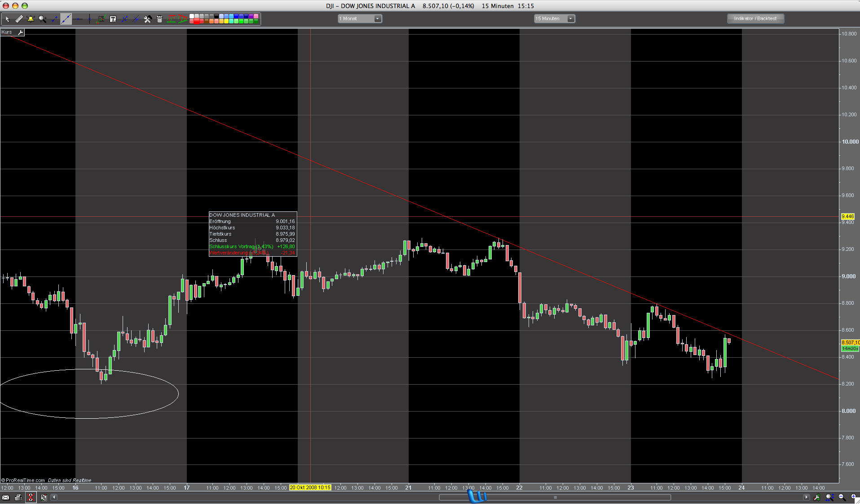Choose the vertical line tool
Screen dimensions: 860x504
[89, 19]
